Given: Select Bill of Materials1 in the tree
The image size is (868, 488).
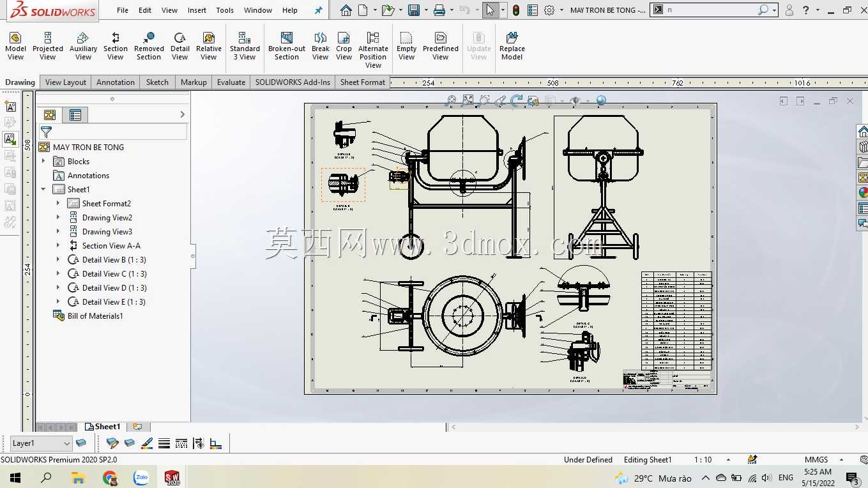Looking at the screenshot, I should pyautogui.click(x=95, y=316).
